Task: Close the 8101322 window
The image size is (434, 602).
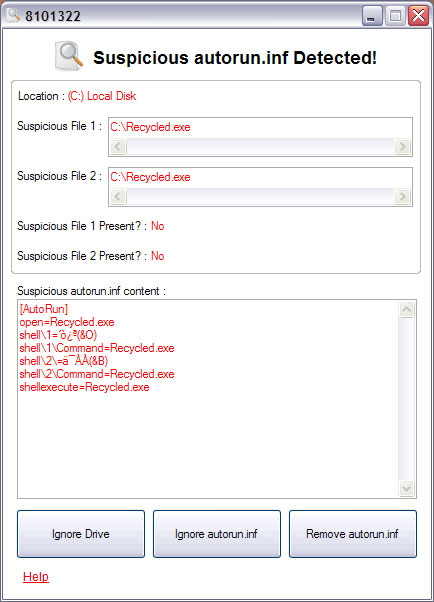Action: click(x=418, y=16)
